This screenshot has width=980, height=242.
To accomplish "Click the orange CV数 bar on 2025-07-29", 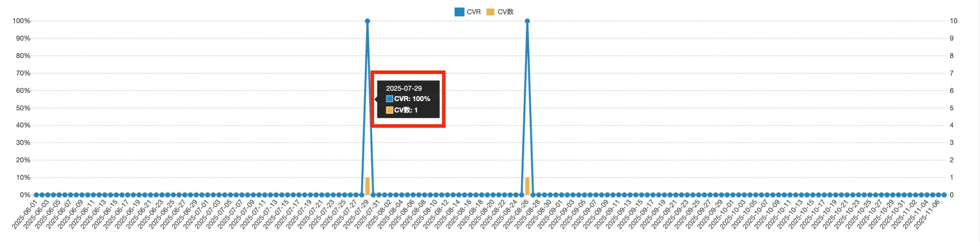I will click(367, 186).
